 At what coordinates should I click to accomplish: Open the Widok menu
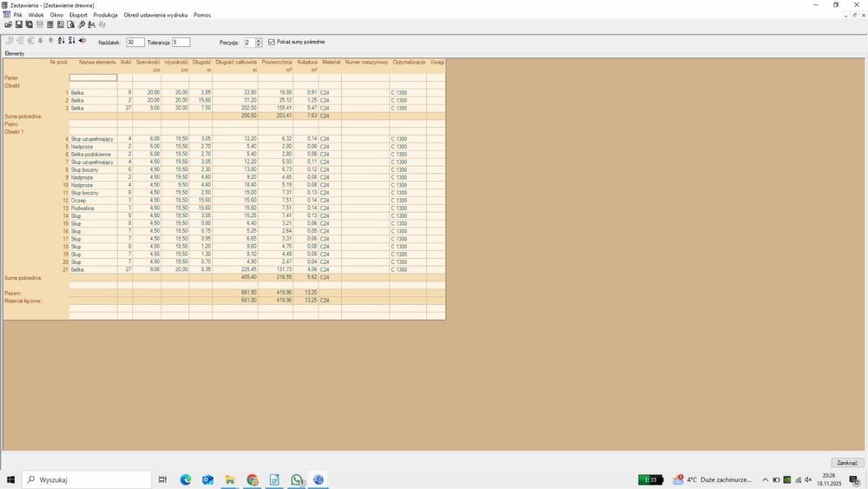pos(36,15)
